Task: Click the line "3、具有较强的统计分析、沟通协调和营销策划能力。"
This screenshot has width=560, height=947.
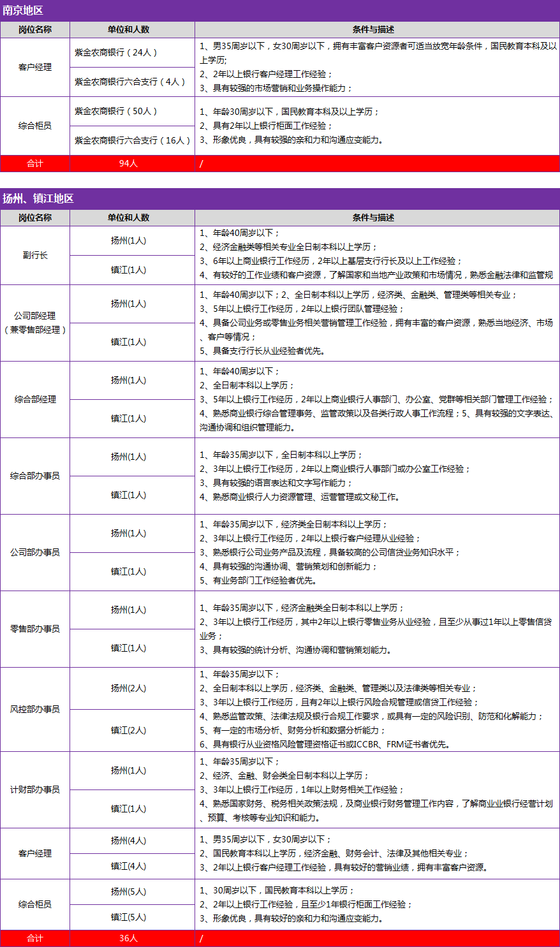Action: (x=295, y=650)
